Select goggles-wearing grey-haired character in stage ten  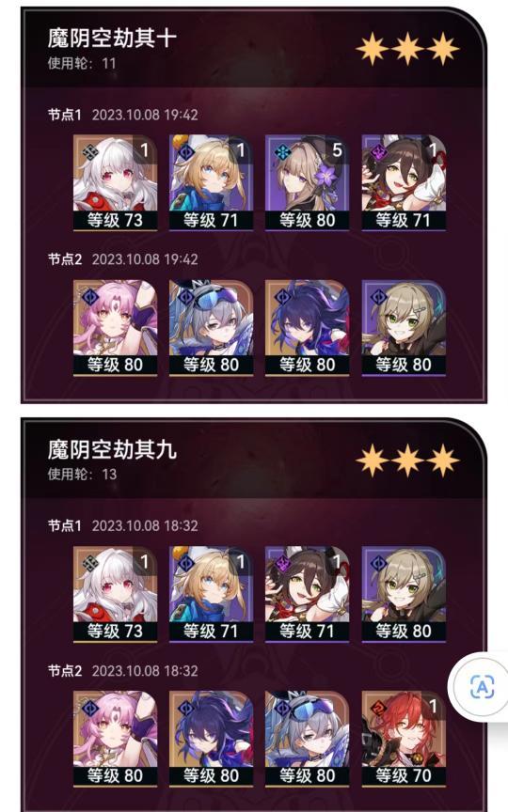click(x=211, y=328)
